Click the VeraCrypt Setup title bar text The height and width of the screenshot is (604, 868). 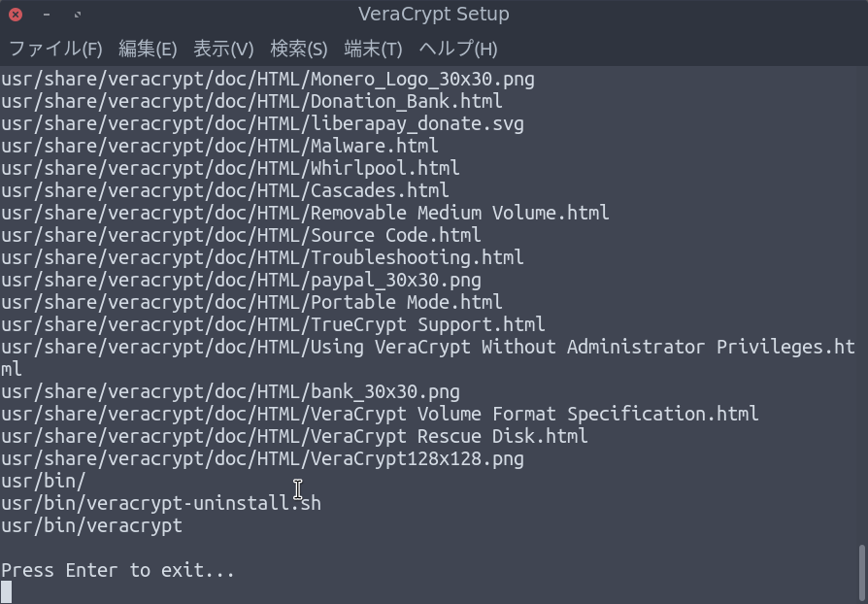pyautogui.click(x=434, y=14)
